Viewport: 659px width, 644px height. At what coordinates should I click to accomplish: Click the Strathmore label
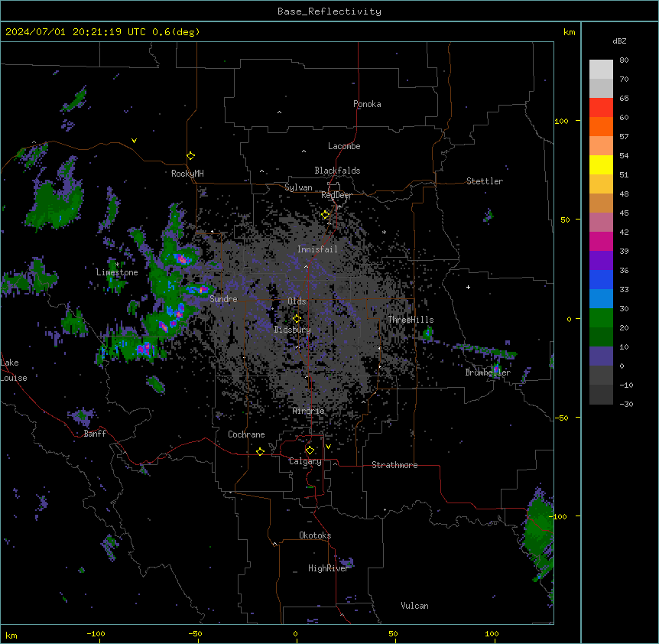coord(394,465)
